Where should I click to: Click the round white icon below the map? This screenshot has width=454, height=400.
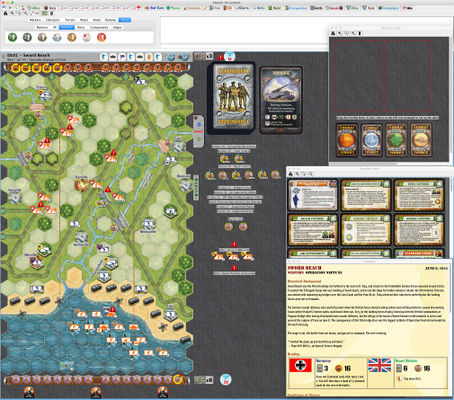(226, 379)
